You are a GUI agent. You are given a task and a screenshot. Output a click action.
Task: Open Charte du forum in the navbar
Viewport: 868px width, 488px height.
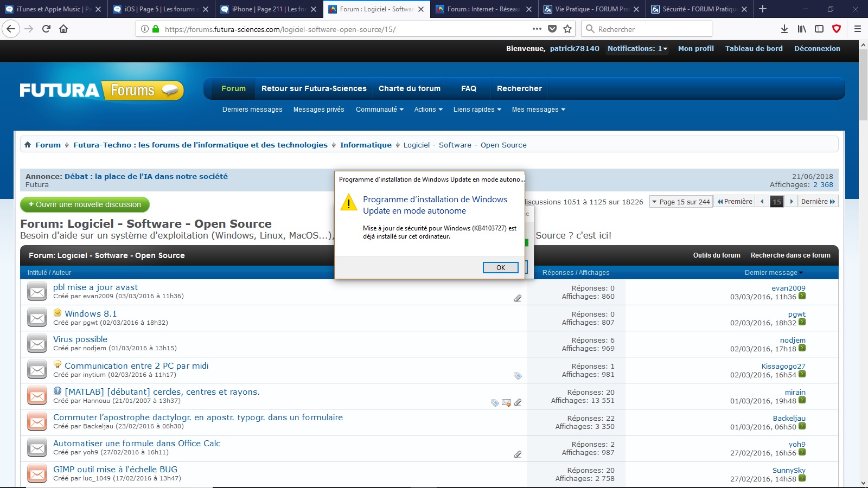pyautogui.click(x=410, y=88)
